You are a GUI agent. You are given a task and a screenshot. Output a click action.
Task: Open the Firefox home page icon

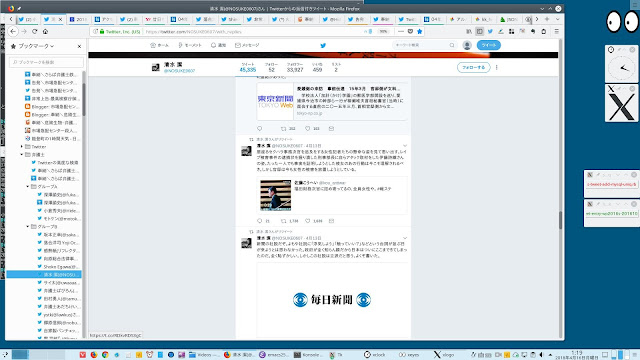(45, 31)
